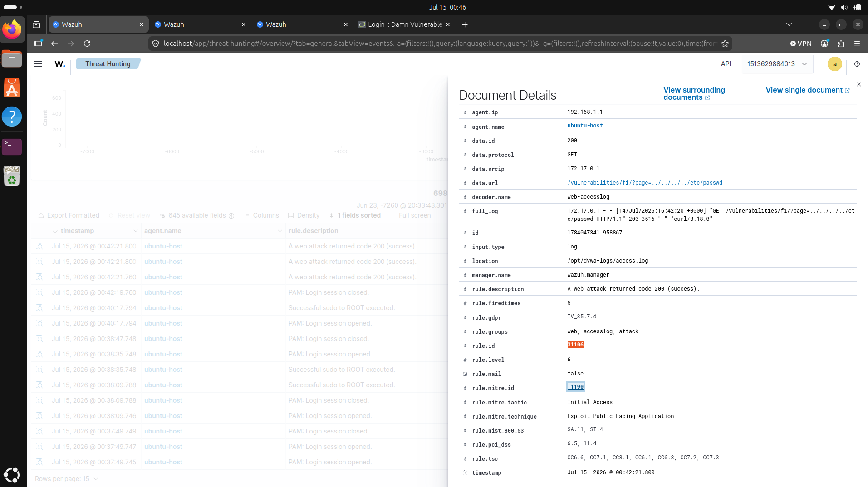This screenshot has height=487, width=868.
Task: Open Firefox extensions puzzle icon
Action: pyautogui.click(x=841, y=44)
